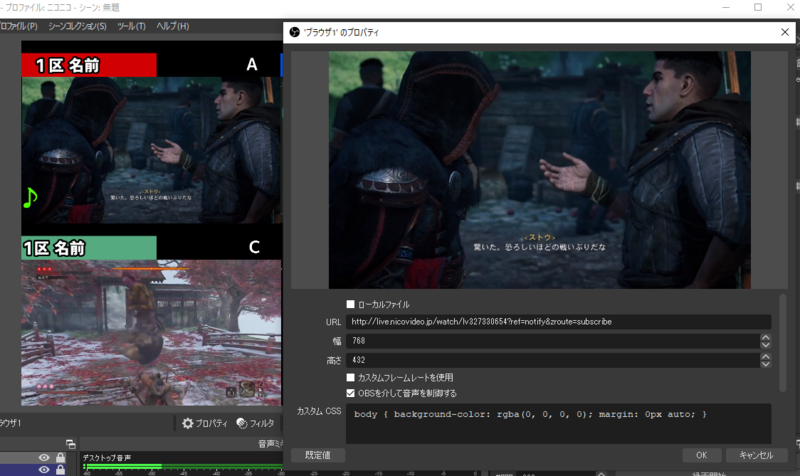Viewport: 800px width, 476px height.
Task: Check カスタムフレームレートを使用 option
Action: [350, 377]
